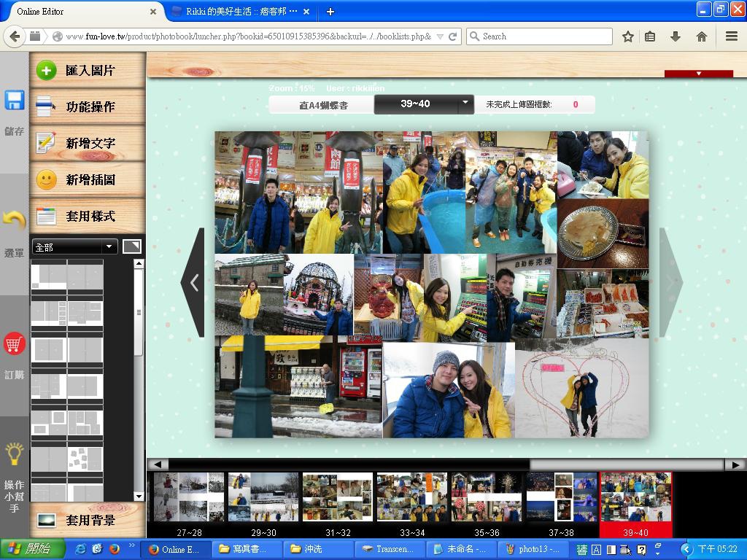Click the smiley 新增插圖 icon
This screenshot has width=747, height=560.
[46, 179]
